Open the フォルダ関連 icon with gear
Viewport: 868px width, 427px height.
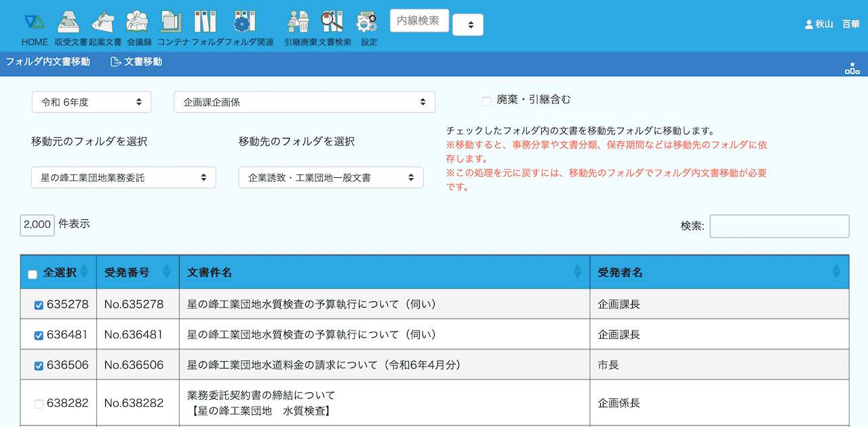coord(242,23)
